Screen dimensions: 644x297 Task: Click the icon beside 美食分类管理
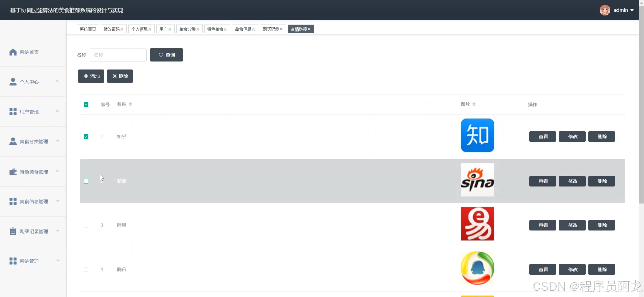pos(13,141)
